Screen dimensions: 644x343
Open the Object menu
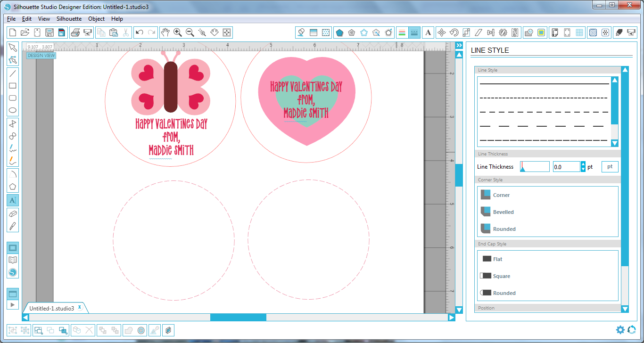96,19
